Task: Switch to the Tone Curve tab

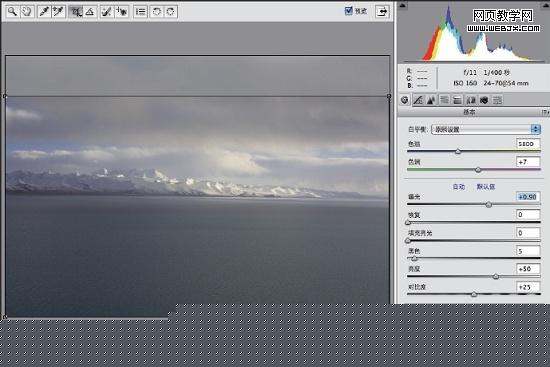Action: [x=418, y=100]
